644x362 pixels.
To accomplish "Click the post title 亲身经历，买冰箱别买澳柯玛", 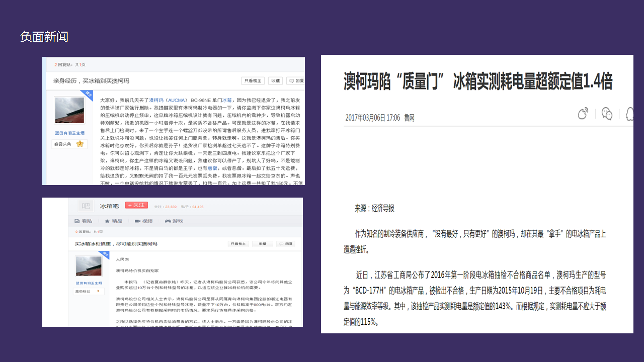I will (91, 80).
